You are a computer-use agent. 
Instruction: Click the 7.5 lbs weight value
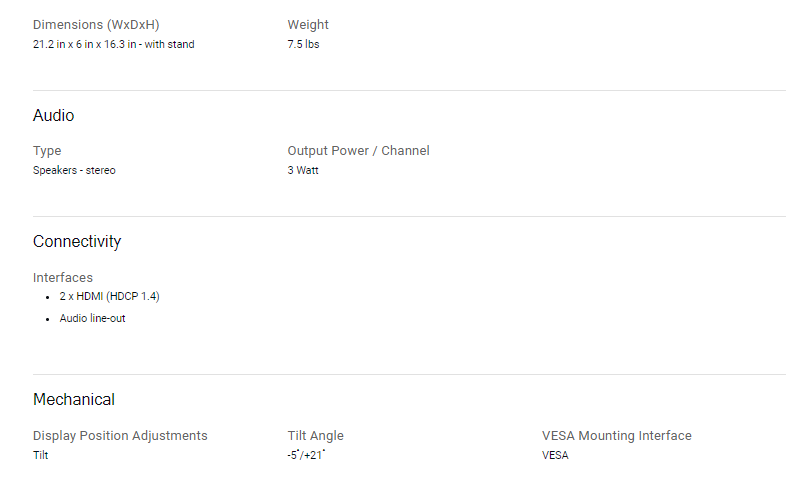[303, 44]
